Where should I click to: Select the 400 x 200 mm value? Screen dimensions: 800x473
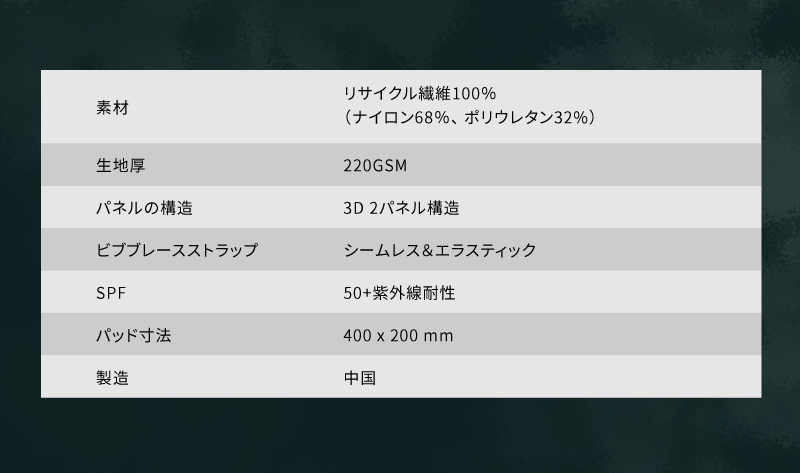click(398, 335)
